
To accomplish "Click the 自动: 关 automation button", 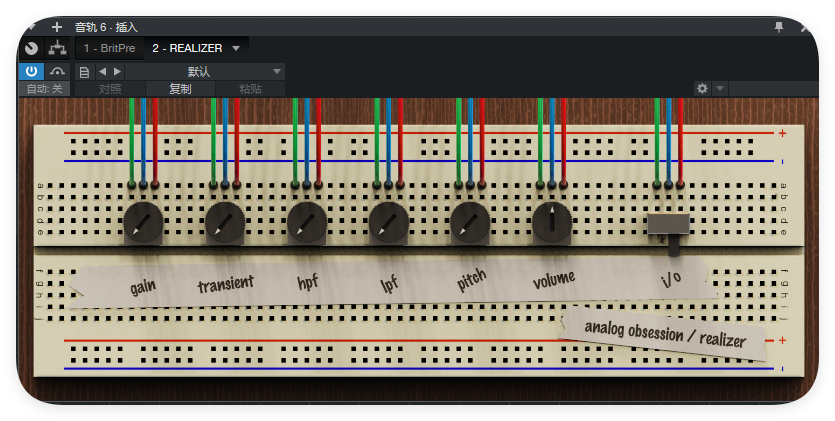I will coord(45,89).
